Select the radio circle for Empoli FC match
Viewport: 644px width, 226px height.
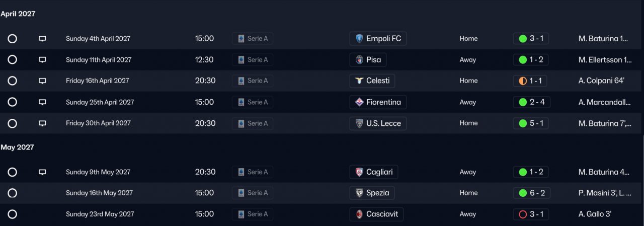click(x=13, y=39)
